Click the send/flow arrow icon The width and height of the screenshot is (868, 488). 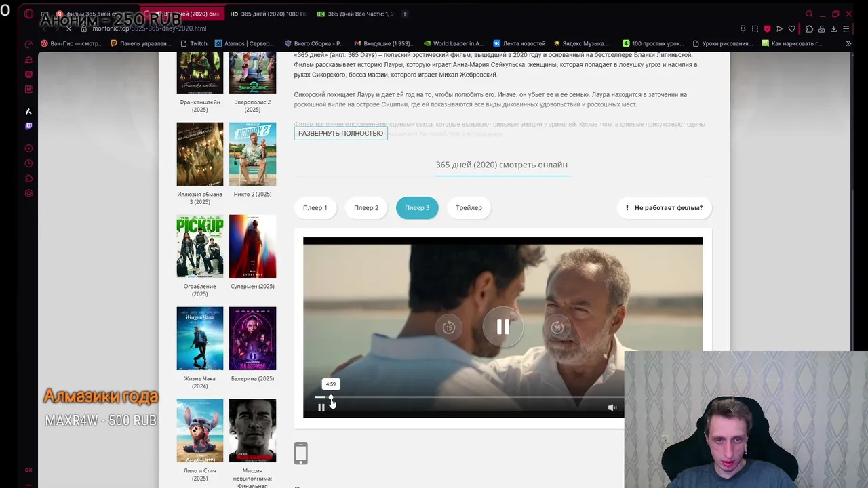[779, 28]
